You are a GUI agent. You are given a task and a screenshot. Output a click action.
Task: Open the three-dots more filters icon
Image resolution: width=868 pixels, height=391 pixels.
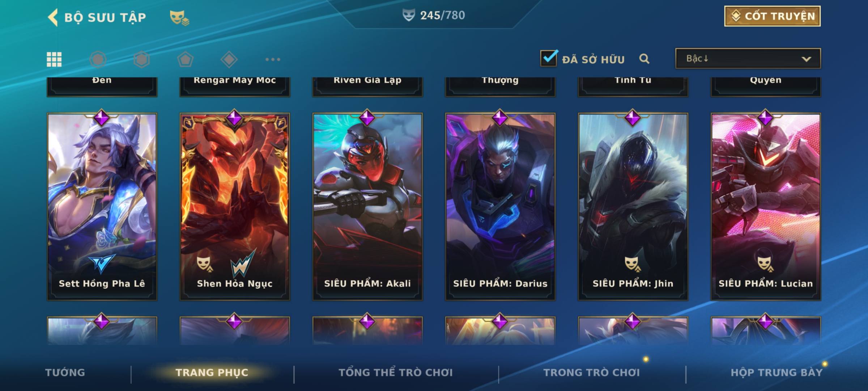tap(273, 59)
